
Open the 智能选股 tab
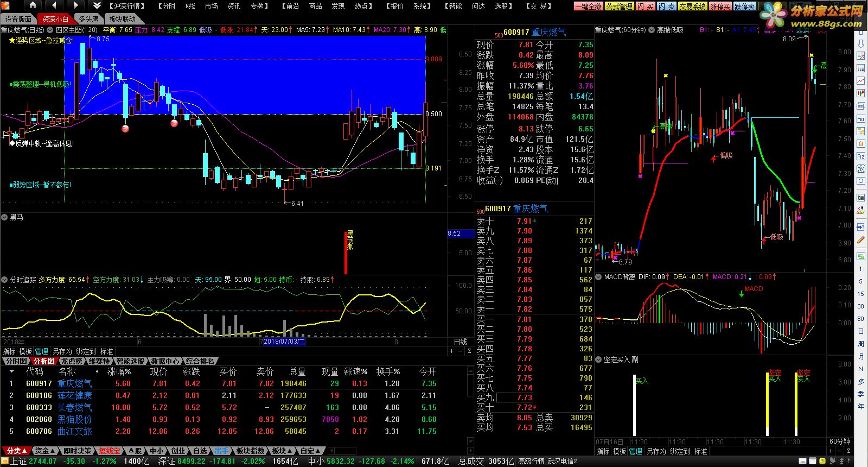coord(130,361)
